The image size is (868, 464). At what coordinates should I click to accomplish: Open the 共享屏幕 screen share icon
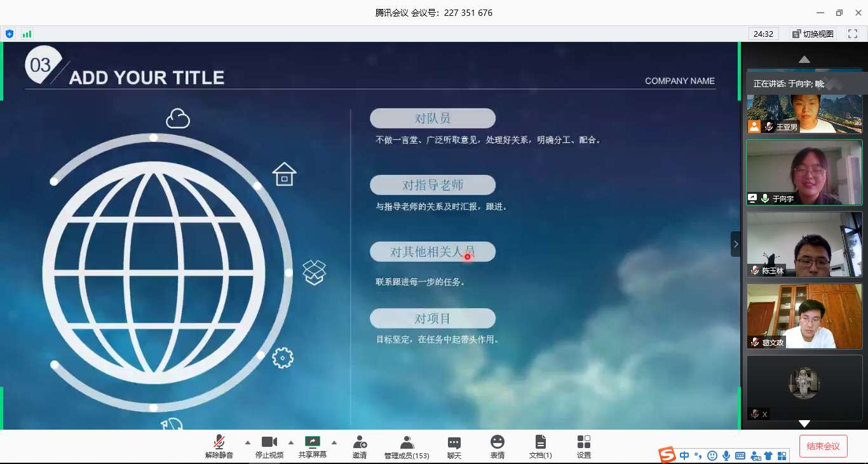tap(313, 442)
